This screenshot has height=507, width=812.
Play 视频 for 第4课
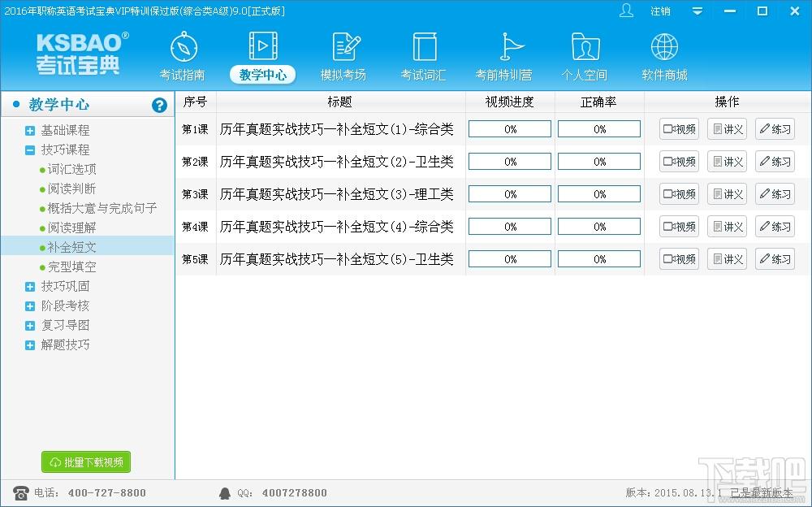[680, 227]
